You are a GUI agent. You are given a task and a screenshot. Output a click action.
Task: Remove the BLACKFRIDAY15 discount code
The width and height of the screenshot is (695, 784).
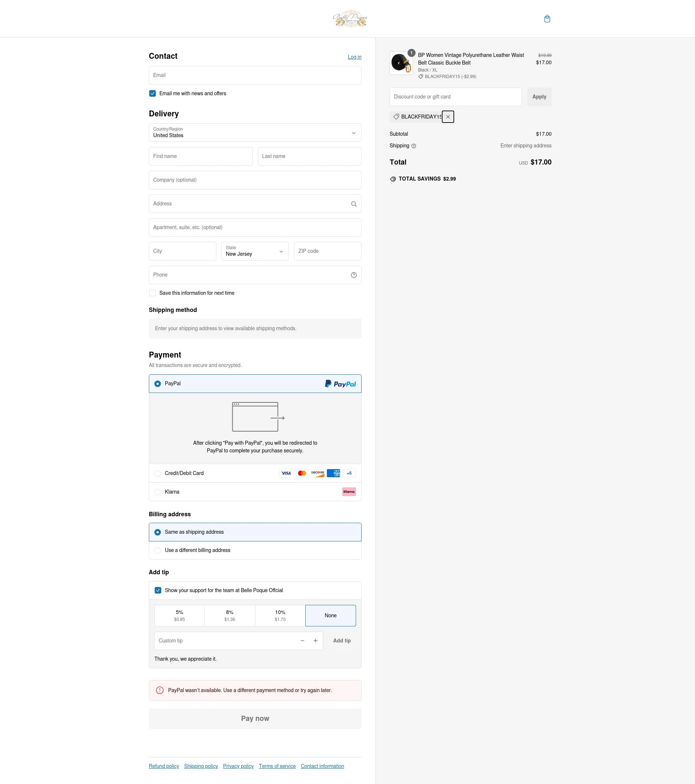click(448, 117)
